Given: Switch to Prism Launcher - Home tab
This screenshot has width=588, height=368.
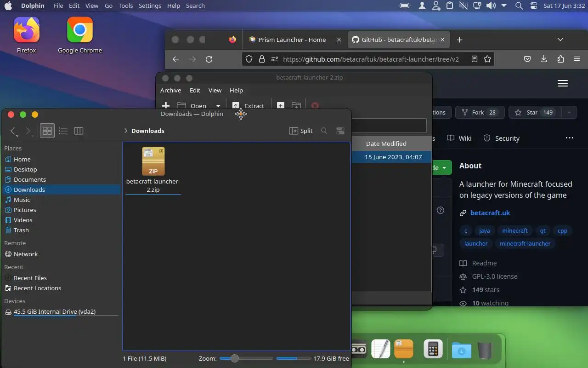Looking at the screenshot, I should pyautogui.click(x=292, y=40).
